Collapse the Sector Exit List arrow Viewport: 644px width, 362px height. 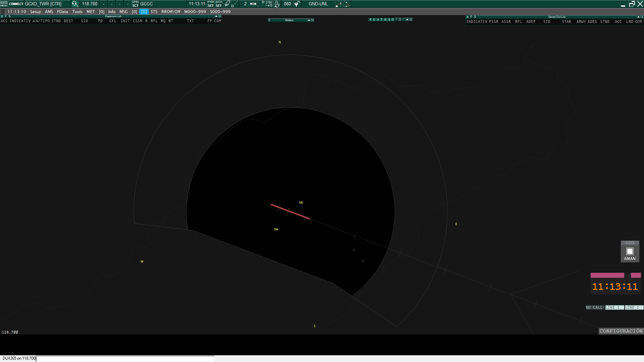coord(638,17)
